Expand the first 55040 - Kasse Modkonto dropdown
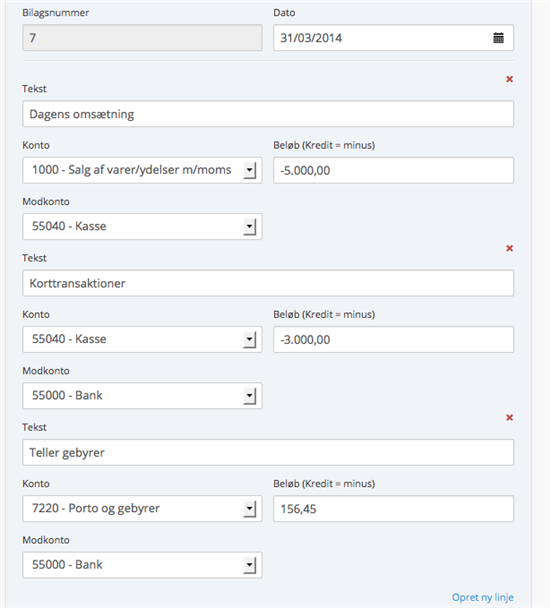Screen dimensions: 550x608 [x=142, y=226]
